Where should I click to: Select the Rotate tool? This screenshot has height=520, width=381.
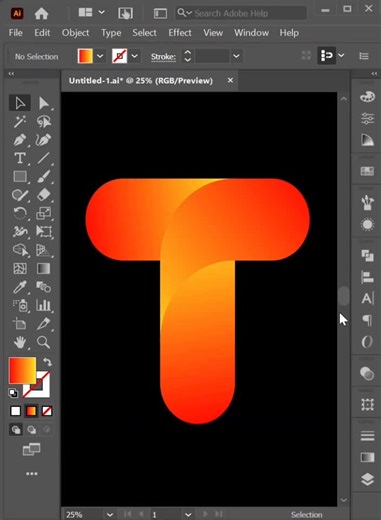pyautogui.click(x=20, y=213)
